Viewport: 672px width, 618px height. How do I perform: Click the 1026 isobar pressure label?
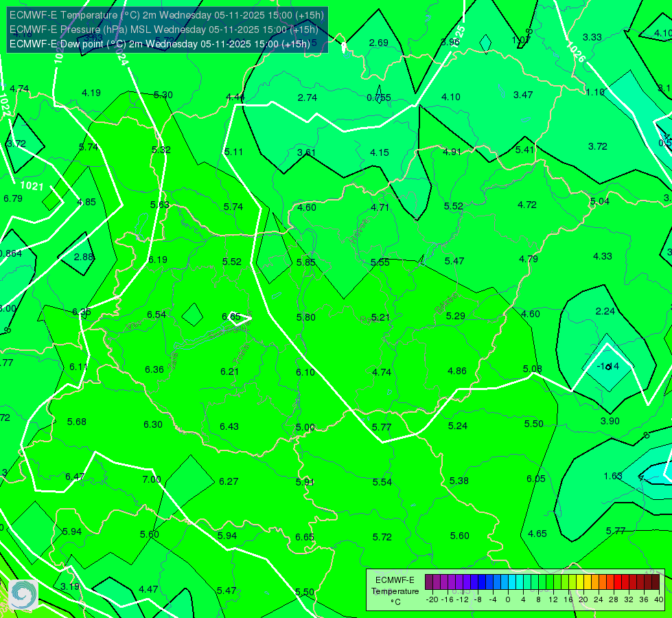click(576, 52)
